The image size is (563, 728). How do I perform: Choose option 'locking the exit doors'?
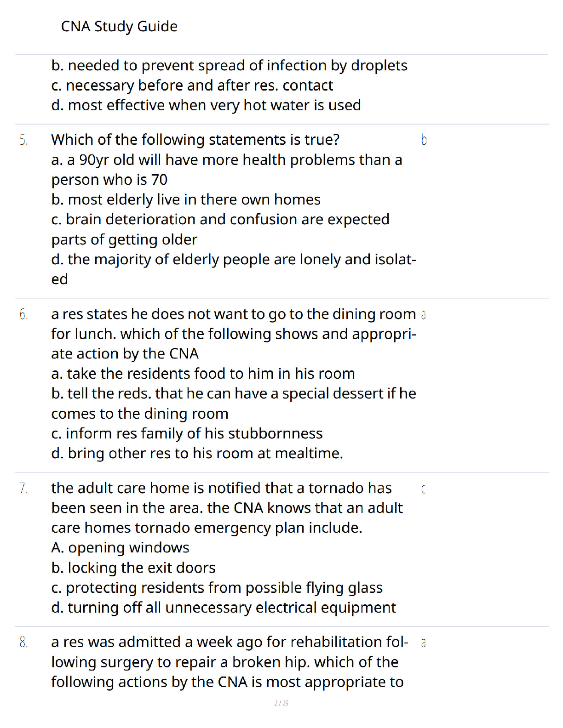coord(133,568)
